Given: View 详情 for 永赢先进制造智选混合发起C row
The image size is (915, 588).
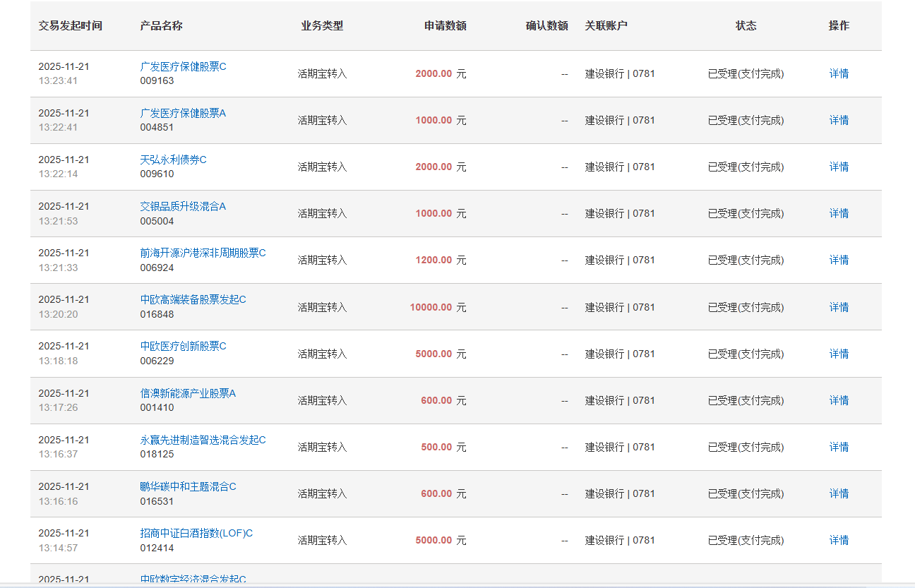Looking at the screenshot, I should (839, 447).
